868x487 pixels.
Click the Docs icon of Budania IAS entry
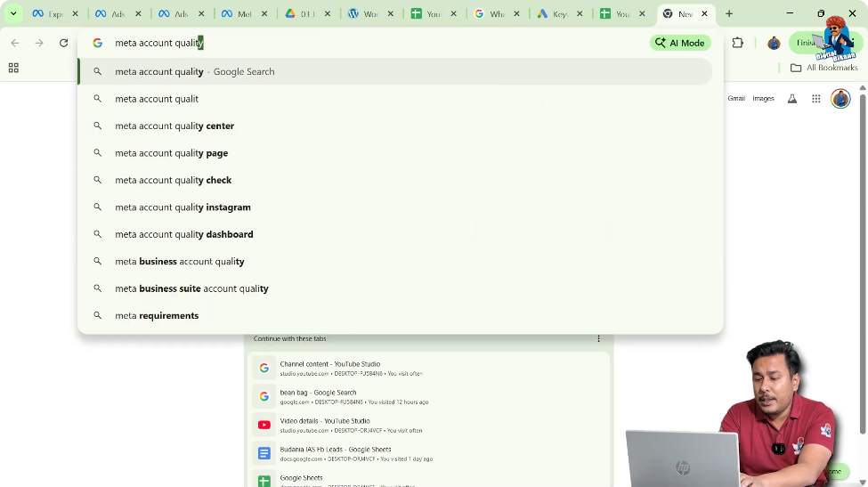pos(264,453)
